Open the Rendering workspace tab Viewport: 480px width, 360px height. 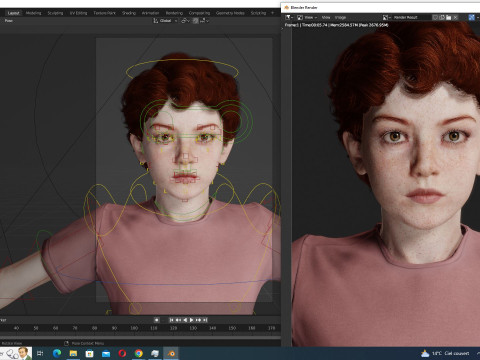pos(174,13)
